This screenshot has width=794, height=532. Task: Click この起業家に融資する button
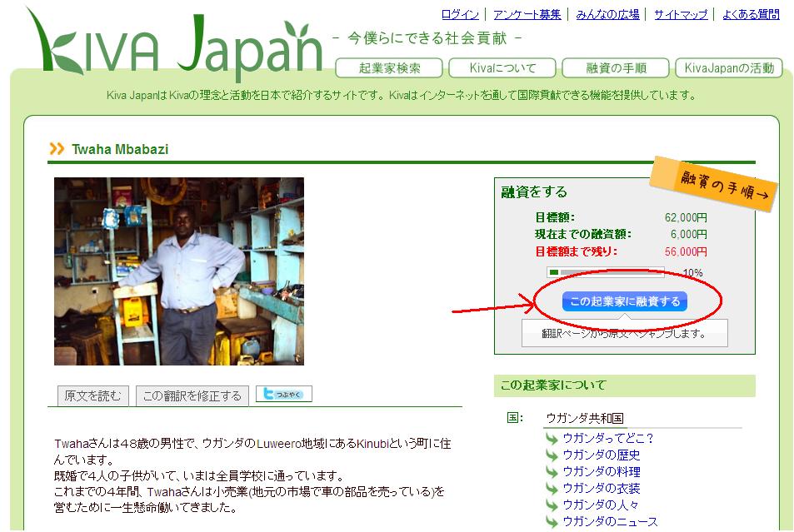point(625,301)
